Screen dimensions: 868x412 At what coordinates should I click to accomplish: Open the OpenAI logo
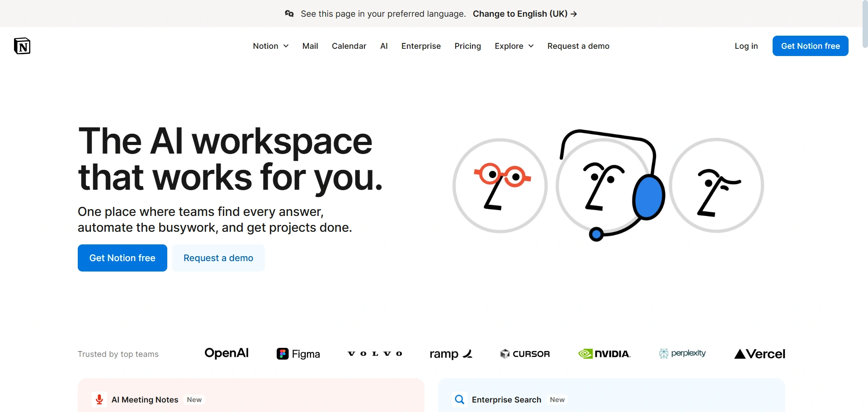pyautogui.click(x=226, y=353)
